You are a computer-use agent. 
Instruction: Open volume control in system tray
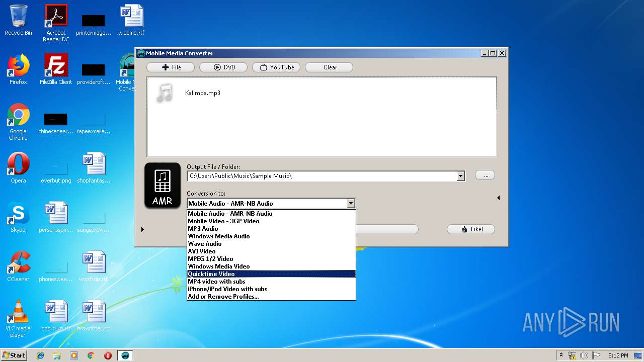[585, 355]
